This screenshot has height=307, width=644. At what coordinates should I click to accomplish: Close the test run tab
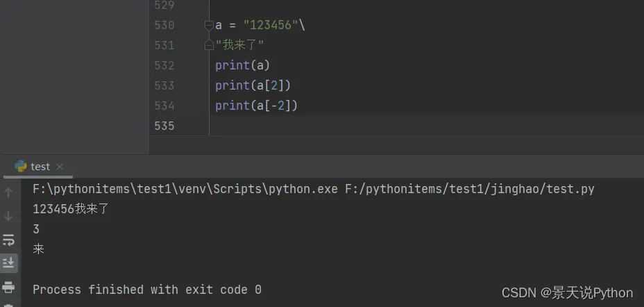[x=60, y=167]
